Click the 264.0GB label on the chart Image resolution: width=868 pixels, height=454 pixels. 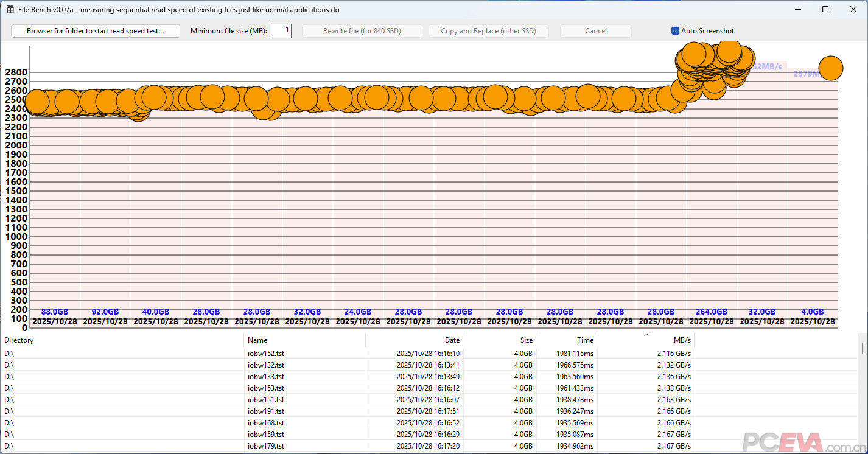711,312
